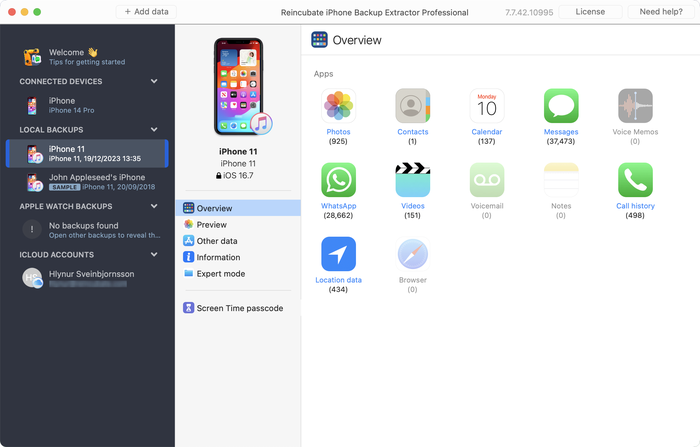Click the version number 7.7.42.10995
700x447 pixels.
pyautogui.click(x=529, y=13)
